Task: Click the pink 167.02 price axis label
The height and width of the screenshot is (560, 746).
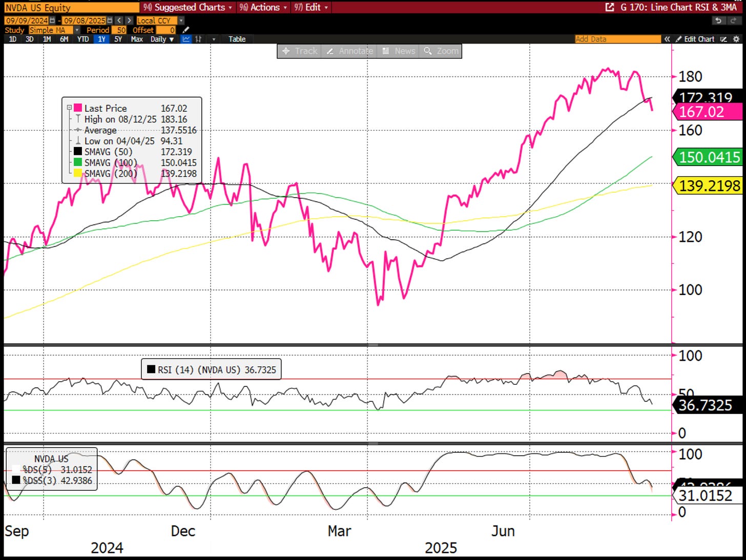Action: pyautogui.click(x=707, y=112)
